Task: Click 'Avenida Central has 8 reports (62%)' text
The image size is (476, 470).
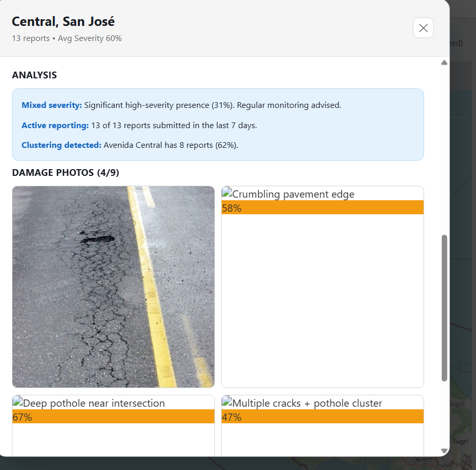Action: coord(171,145)
